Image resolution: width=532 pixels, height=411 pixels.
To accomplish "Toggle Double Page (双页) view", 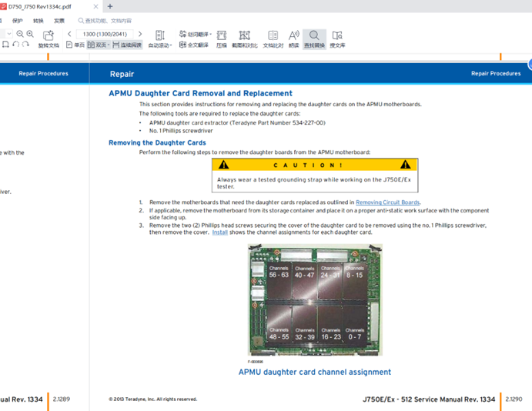I will (98, 45).
